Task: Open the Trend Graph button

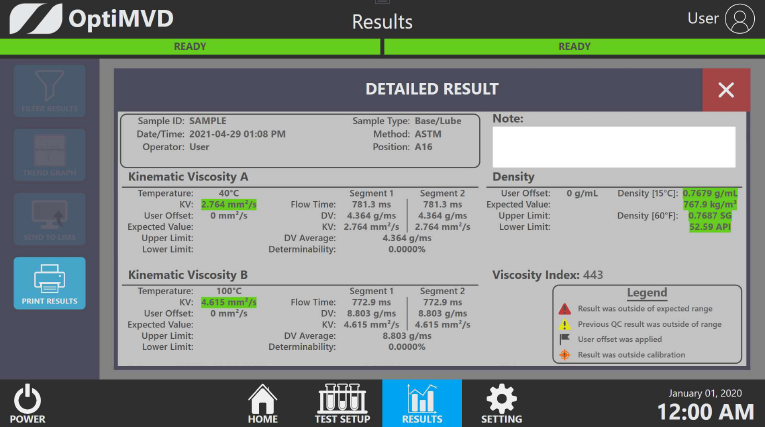Action: click(x=49, y=155)
